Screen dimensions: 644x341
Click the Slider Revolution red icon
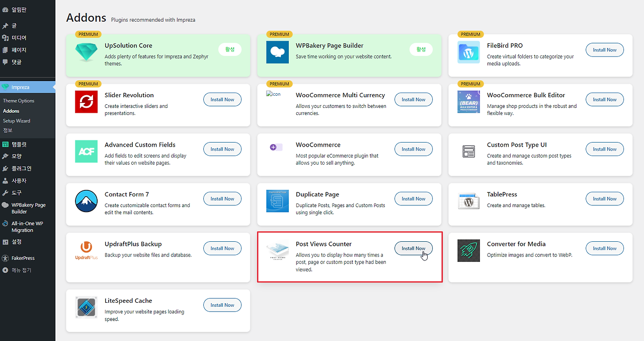click(x=86, y=102)
